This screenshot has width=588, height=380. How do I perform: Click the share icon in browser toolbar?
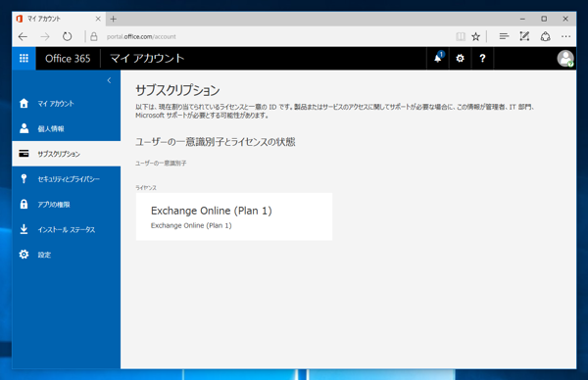(x=545, y=36)
